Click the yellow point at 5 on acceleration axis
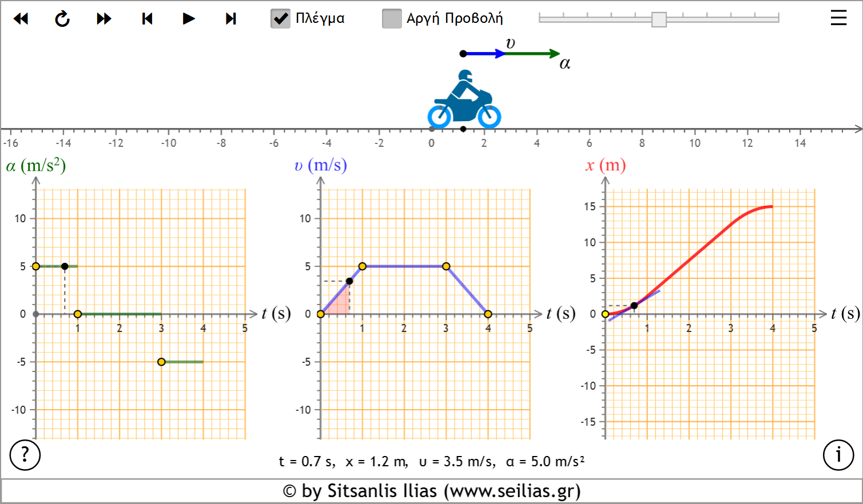Viewport: 863px width, 504px height. coord(36,266)
